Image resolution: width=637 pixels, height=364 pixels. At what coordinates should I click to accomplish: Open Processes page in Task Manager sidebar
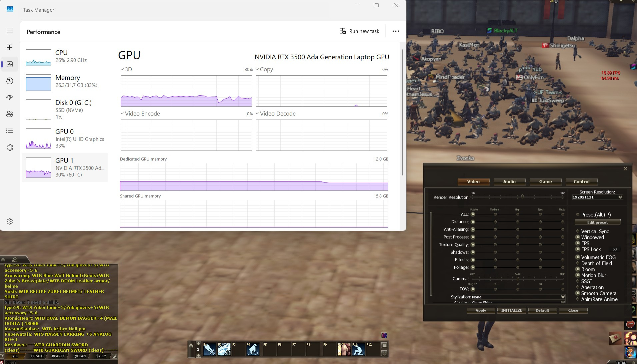tap(10, 48)
